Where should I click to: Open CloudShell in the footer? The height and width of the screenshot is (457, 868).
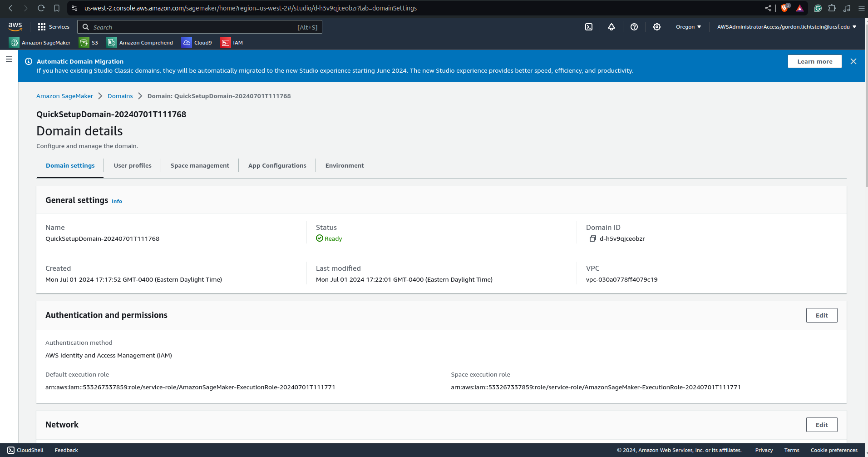click(x=25, y=450)
